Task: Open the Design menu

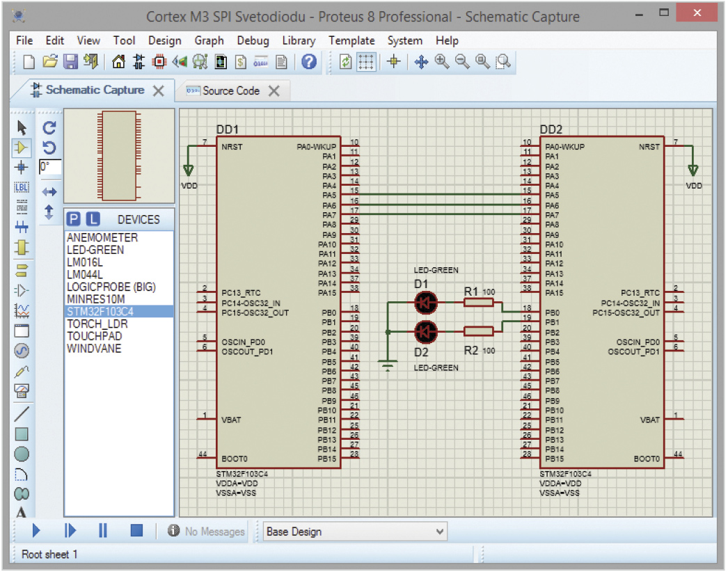Action: click(x=165, y=41)
